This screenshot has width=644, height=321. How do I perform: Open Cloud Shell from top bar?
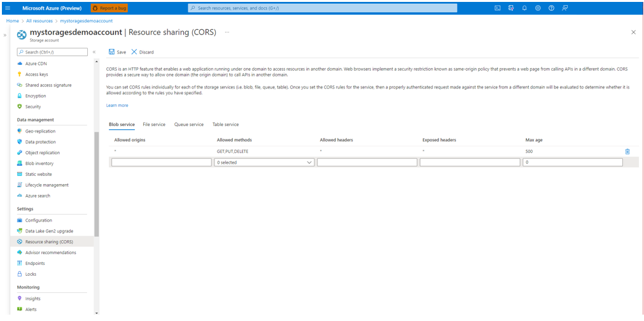(x=497, y=8)
